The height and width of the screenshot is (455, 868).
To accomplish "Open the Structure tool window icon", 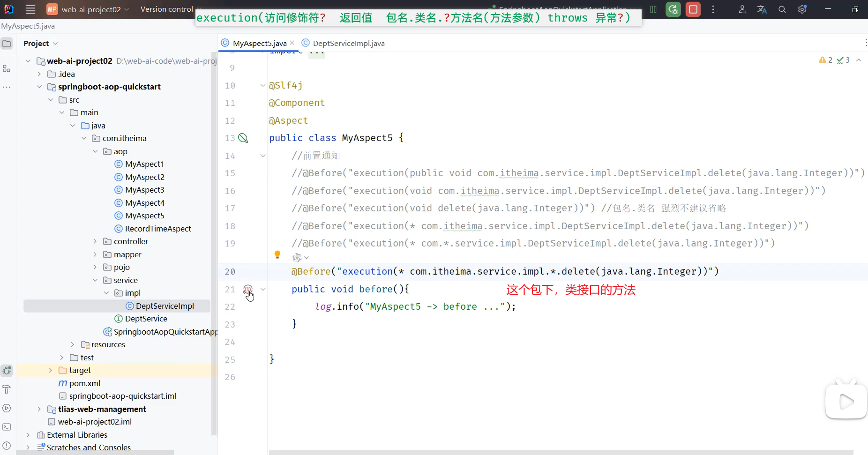I will (x=7, y=68).
